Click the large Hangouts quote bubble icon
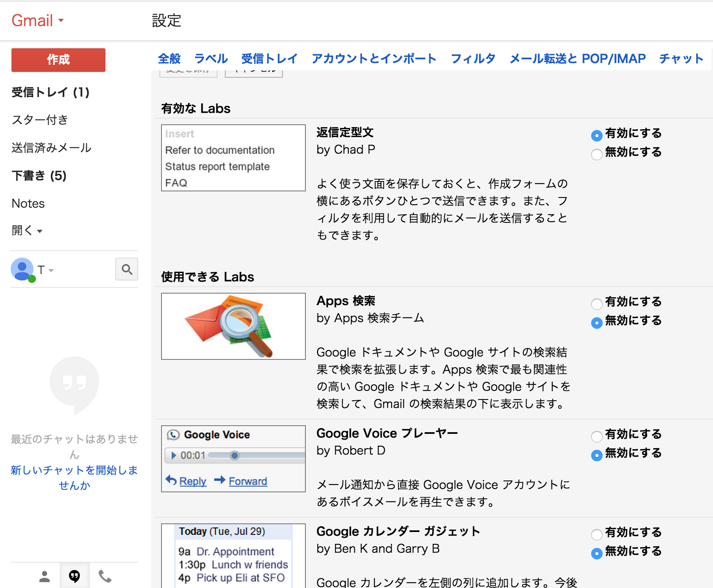 pyautogui.click(x=74, y=385)
